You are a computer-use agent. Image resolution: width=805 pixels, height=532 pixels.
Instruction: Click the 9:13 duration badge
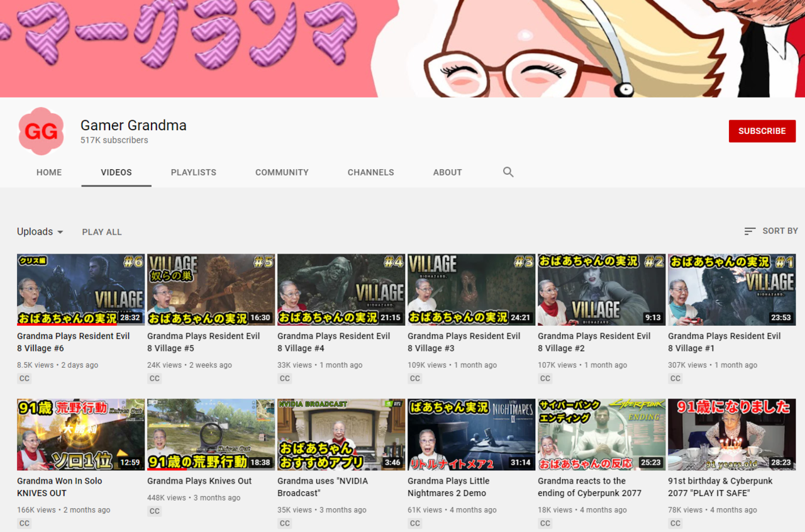[x=653, y=318]
